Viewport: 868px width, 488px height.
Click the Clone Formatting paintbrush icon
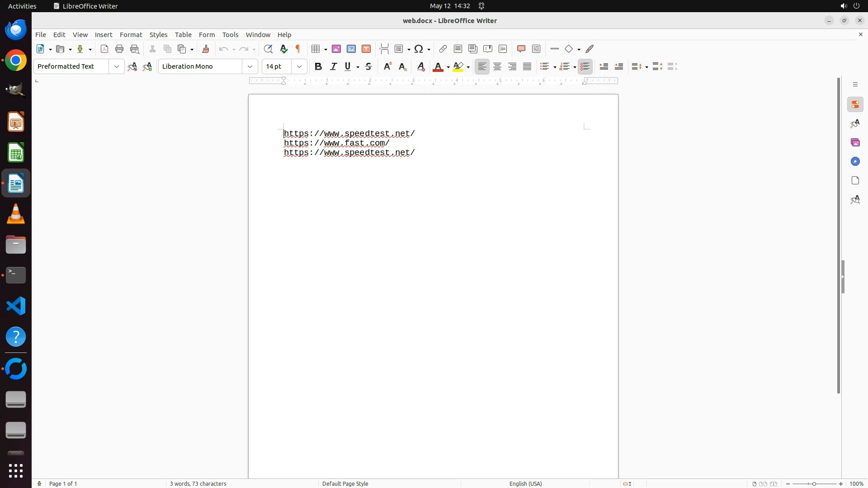206,49
